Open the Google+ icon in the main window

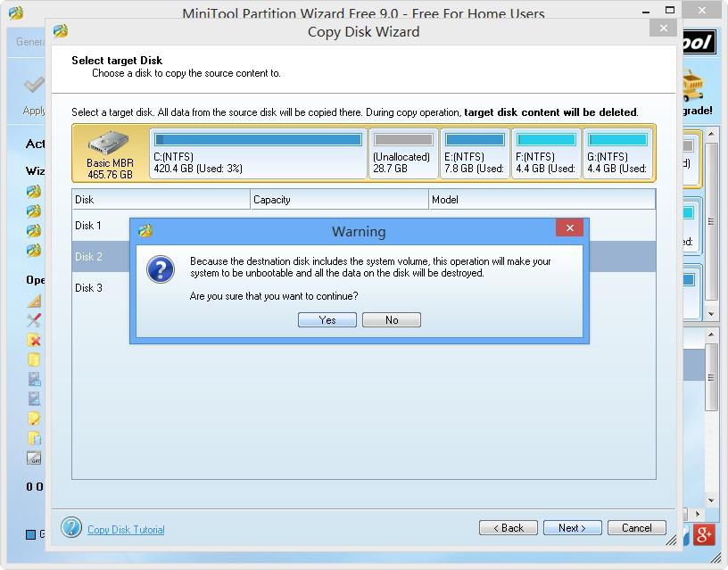tap(703, 534)
